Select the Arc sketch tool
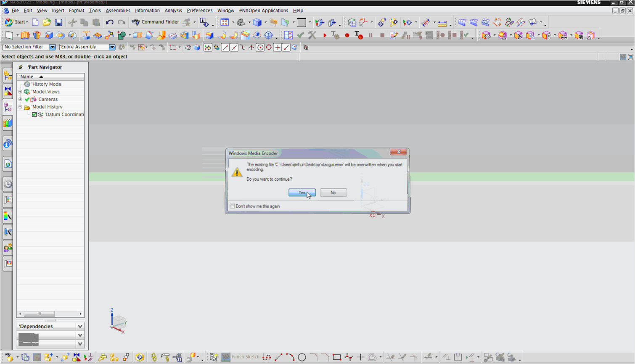 click(290, 357)
